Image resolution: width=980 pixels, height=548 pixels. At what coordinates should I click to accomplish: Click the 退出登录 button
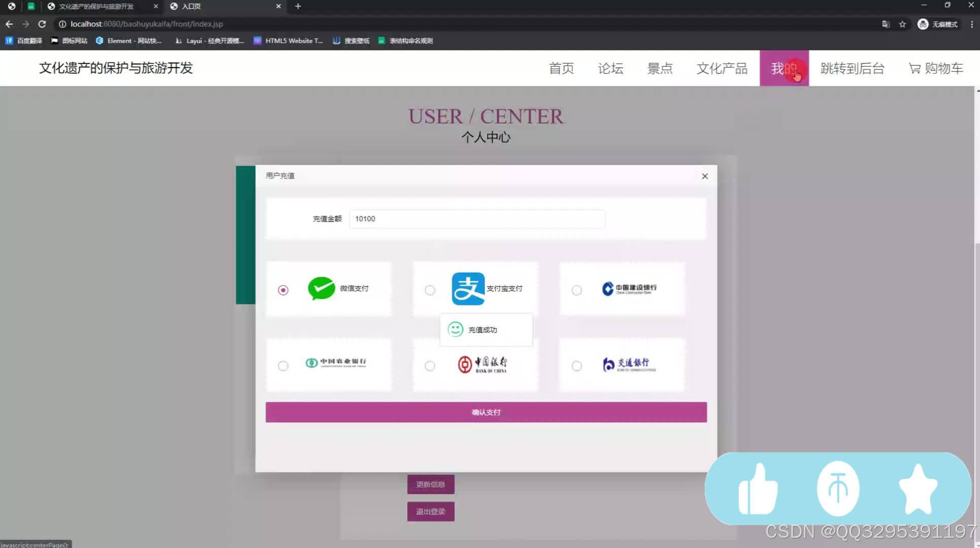431,511
